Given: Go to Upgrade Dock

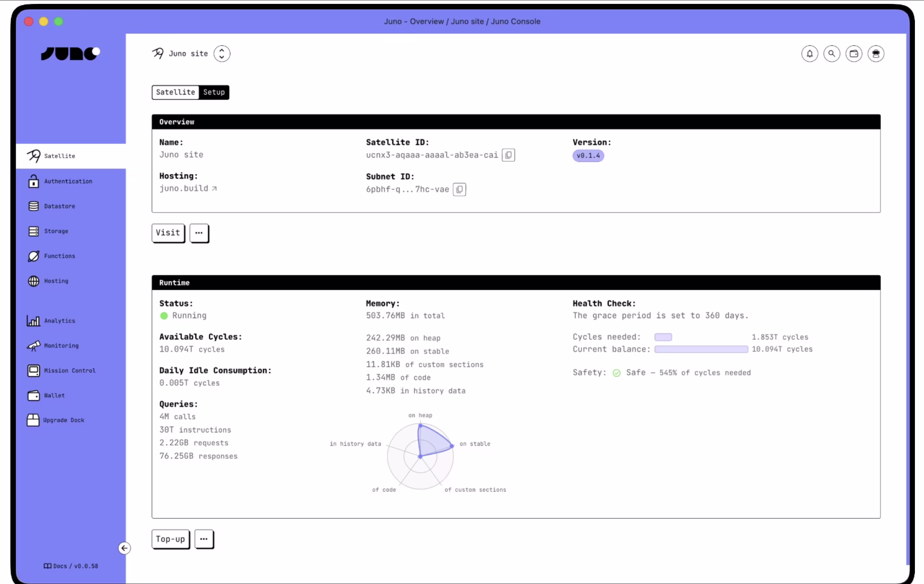Looking at the screenshot, I should [63, 420].
